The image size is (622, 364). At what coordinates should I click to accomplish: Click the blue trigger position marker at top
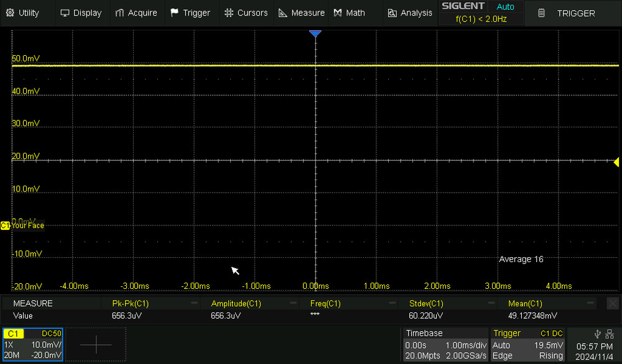315,34
